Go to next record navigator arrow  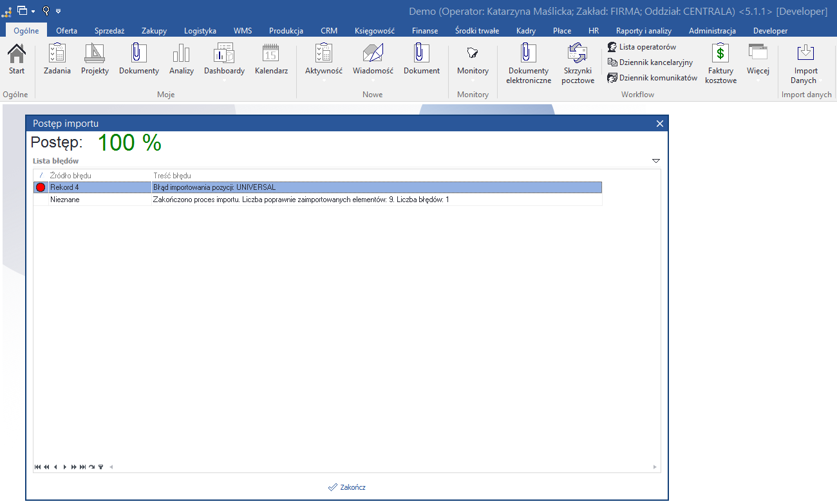[64, 467]
